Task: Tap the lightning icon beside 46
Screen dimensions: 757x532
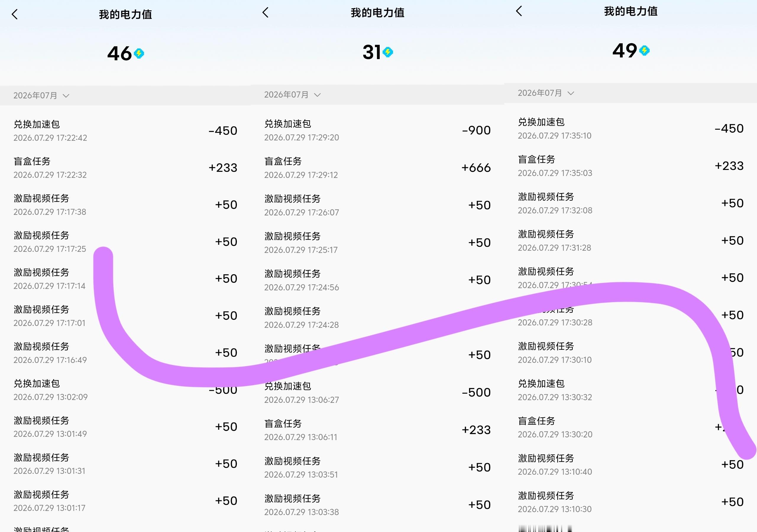Action: pyautogui.click(x=139, y=53)
